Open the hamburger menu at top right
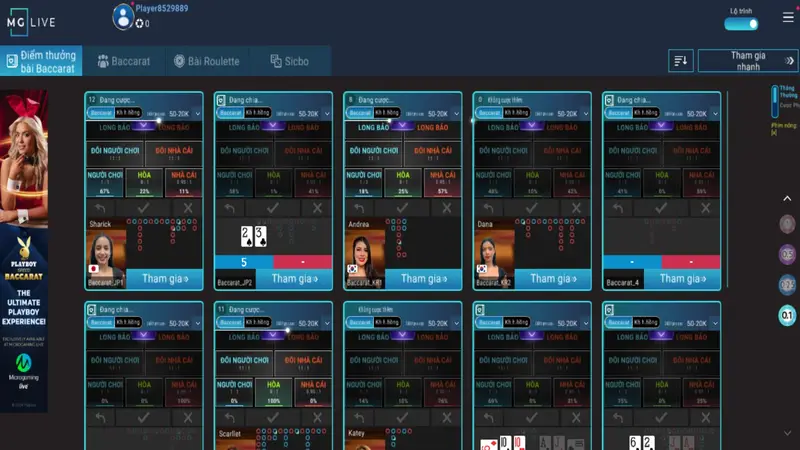 (x=787, y=19)
